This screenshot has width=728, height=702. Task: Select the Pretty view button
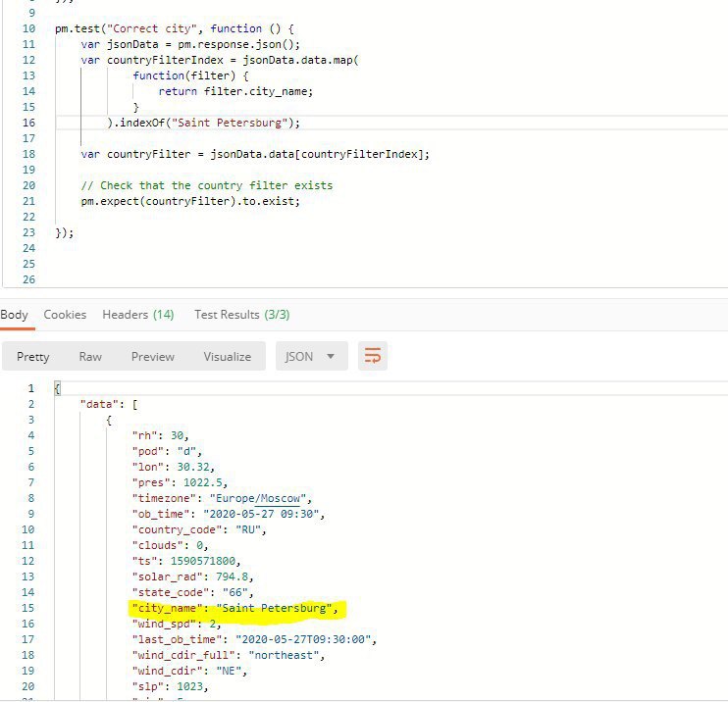33,356
